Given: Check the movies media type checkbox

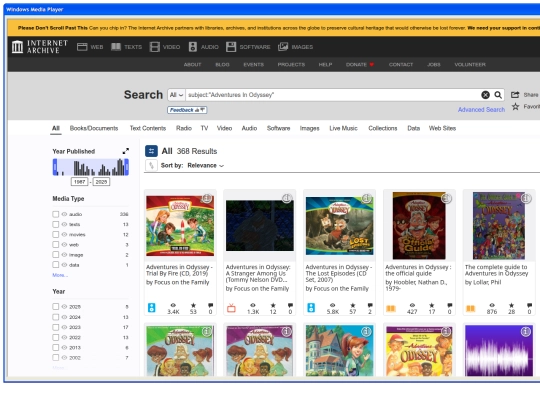Looking at the screenshot, I should (x=56, y=235).
